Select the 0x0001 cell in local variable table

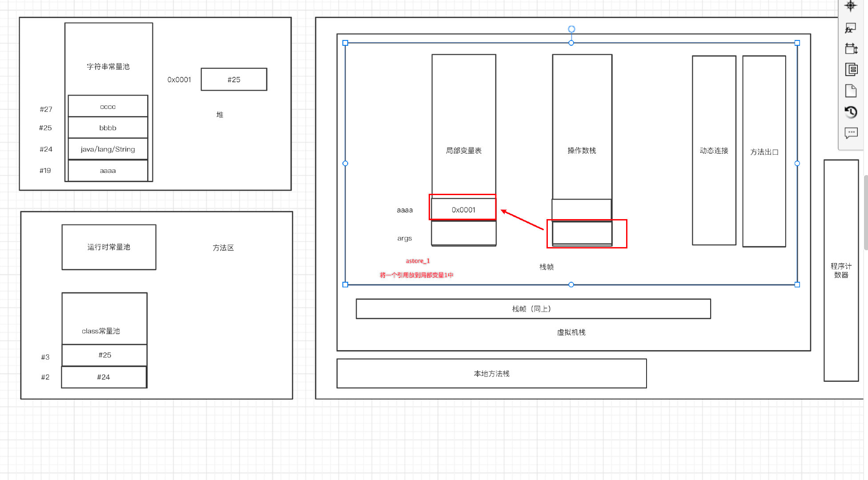tap(463, 210)
